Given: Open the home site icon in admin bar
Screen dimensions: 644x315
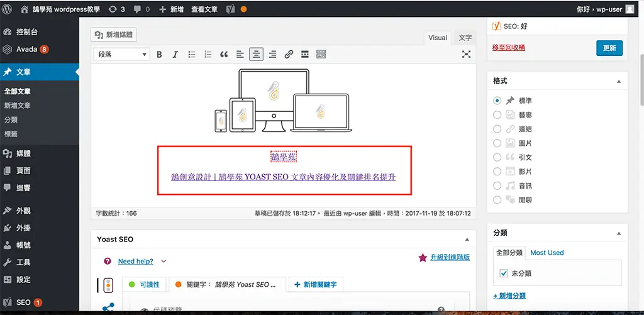Looking at the screenshot, I should (x=25, y=9).
